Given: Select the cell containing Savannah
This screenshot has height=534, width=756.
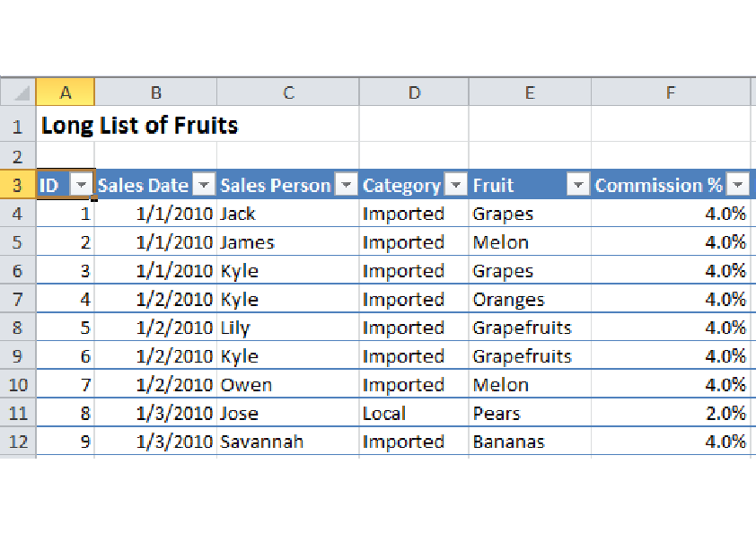Looking at the screenshot, I should [287, 442].
